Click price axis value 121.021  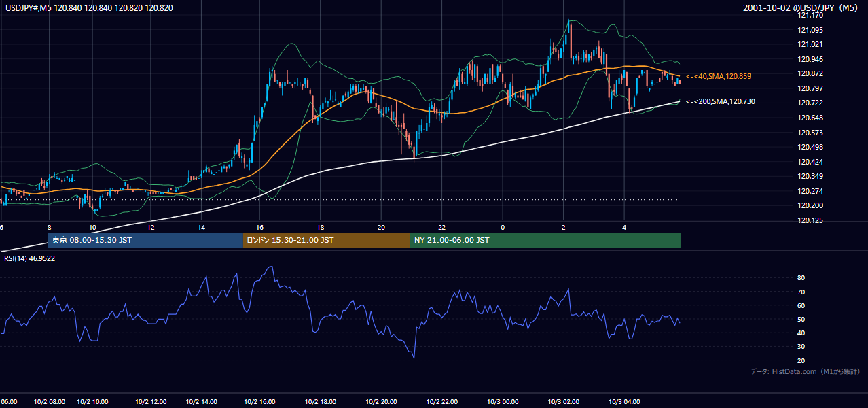click(811, 44)
